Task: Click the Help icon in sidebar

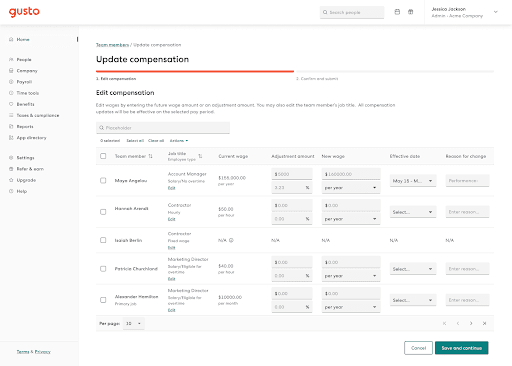Action: [11, 191]
